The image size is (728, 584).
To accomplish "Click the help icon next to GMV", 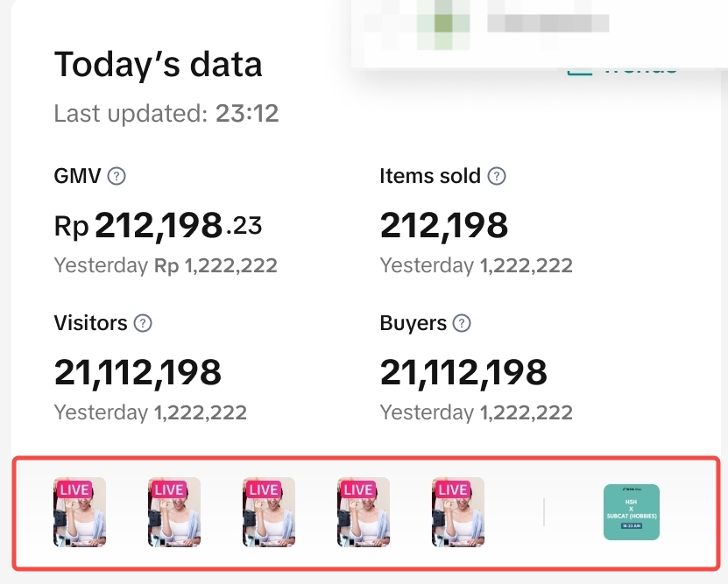I will [117, 176].
